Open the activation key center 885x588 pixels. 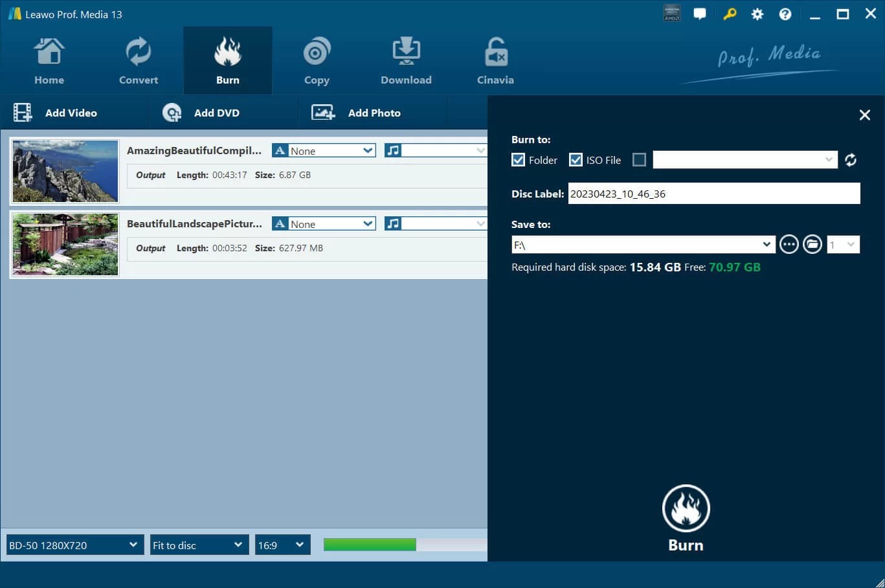point(730,14)
